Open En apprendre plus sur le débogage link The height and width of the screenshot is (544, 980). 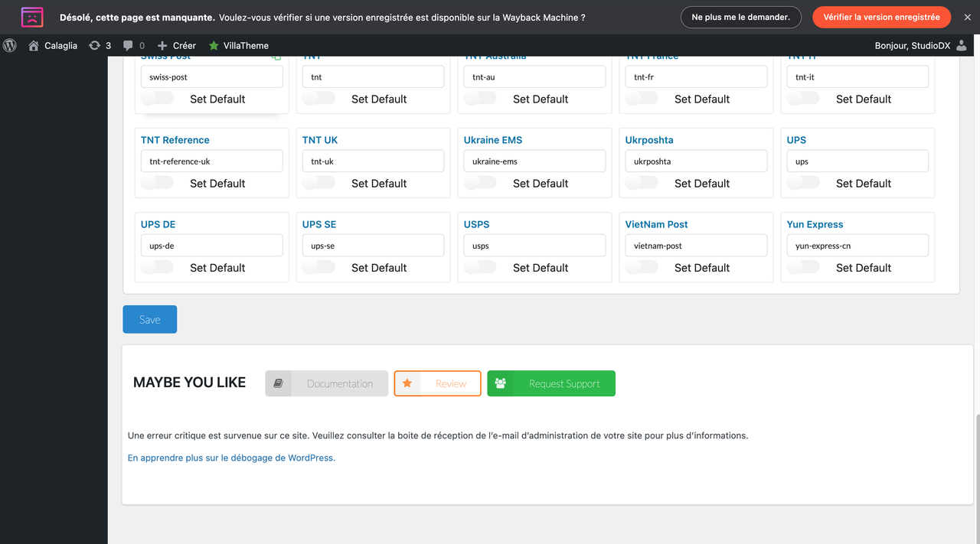(x=231, y=458)
